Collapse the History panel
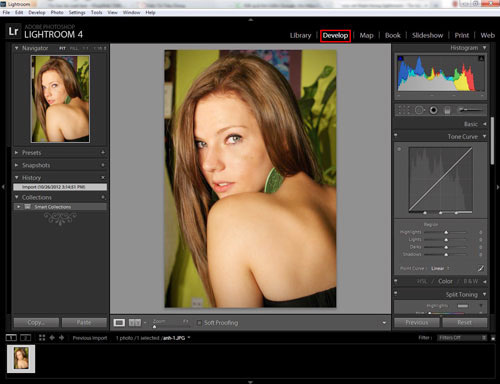This screenshot has height=384, width=500. tap(16, 177)
